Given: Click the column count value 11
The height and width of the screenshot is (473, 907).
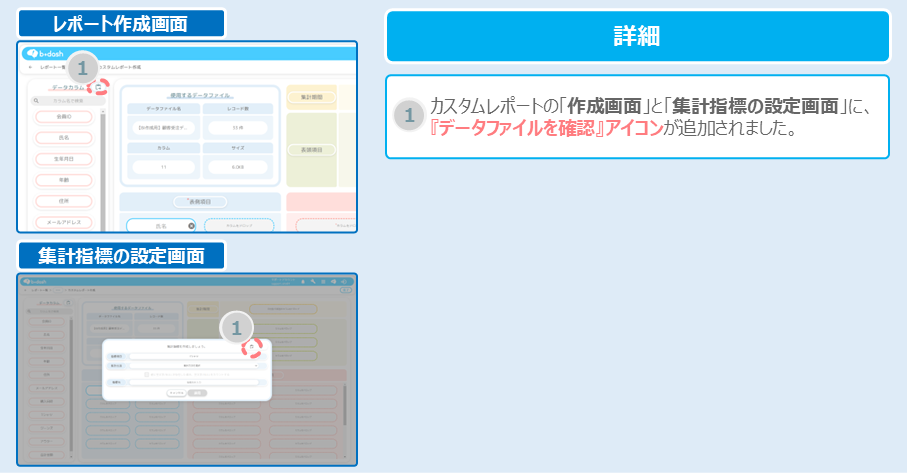Looking at the screenshot, I should (x=164, y=167).
